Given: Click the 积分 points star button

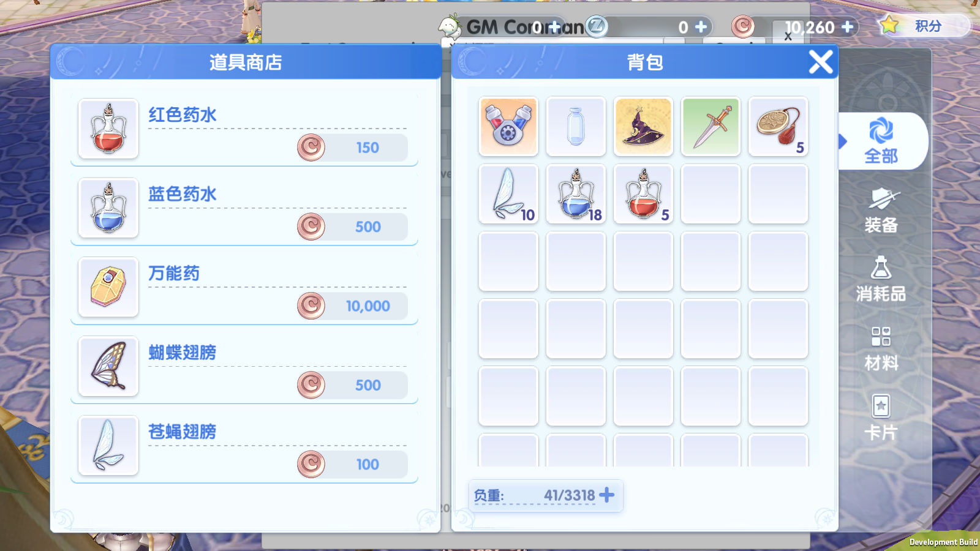Looking at the screenshot, I should coord(922,26).
